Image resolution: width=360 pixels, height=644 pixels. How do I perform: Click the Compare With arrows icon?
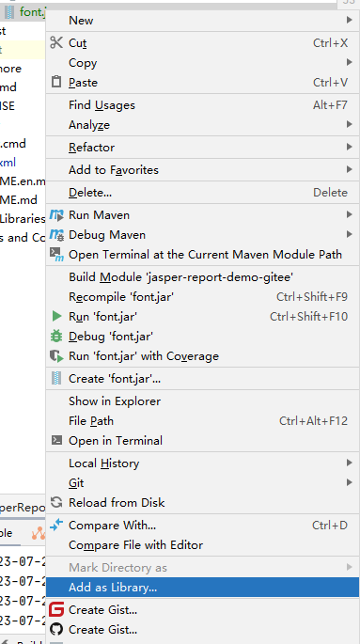click(56, 525)
